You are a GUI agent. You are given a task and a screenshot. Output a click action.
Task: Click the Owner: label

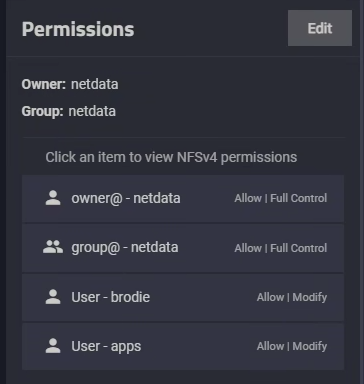click(44, 84)
